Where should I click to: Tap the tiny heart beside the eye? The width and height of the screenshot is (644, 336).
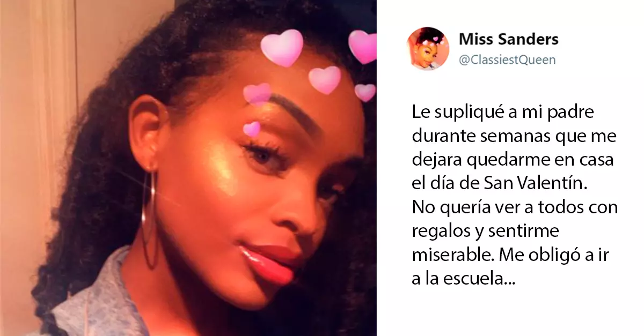pyautogui.click(x=251, y=129)
